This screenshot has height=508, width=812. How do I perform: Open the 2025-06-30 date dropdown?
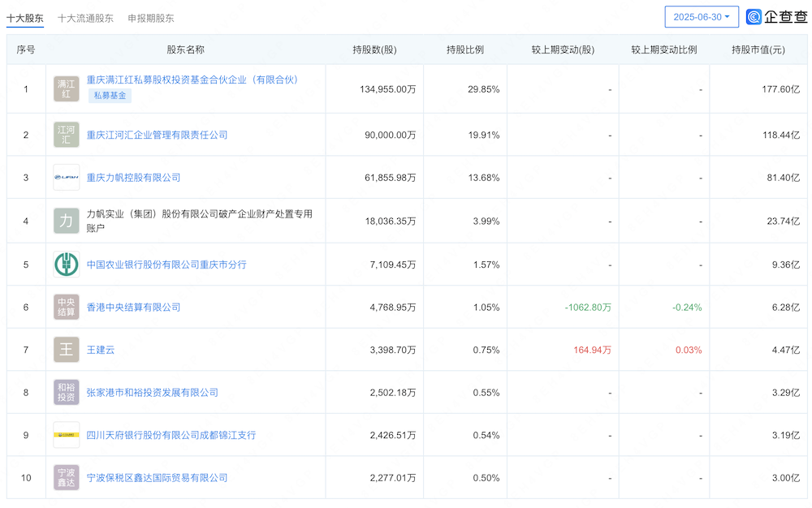pos(700,16)
